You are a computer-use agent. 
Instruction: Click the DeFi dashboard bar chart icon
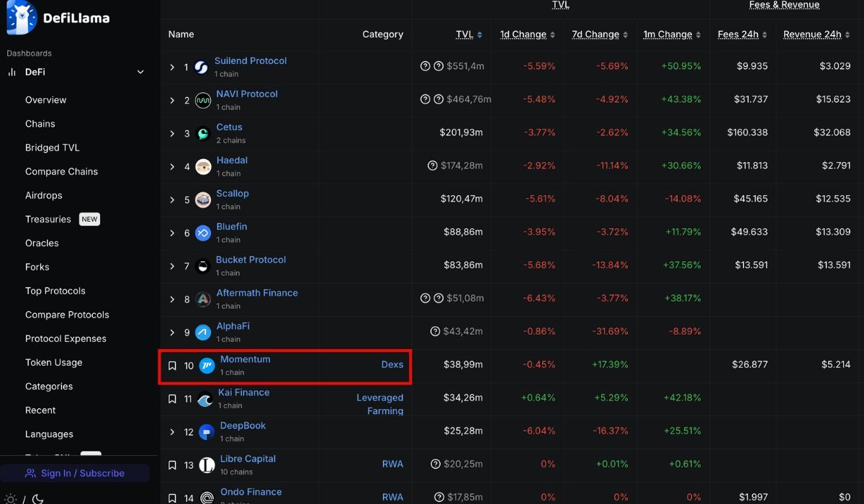(12, 72)
